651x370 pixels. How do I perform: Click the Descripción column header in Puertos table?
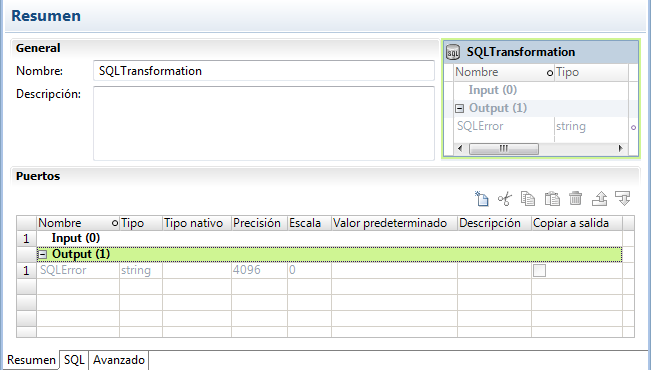click(494, 223)
